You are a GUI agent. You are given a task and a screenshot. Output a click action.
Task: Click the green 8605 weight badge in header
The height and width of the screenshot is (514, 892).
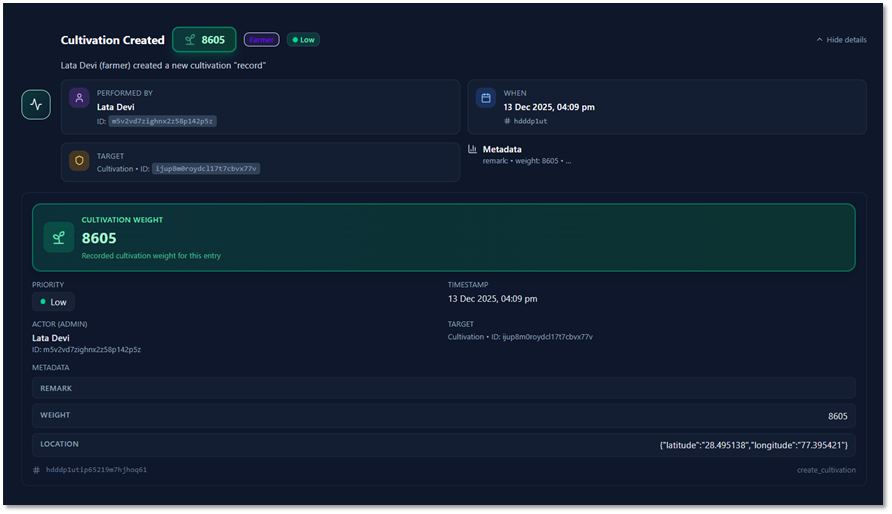[204, 40]
